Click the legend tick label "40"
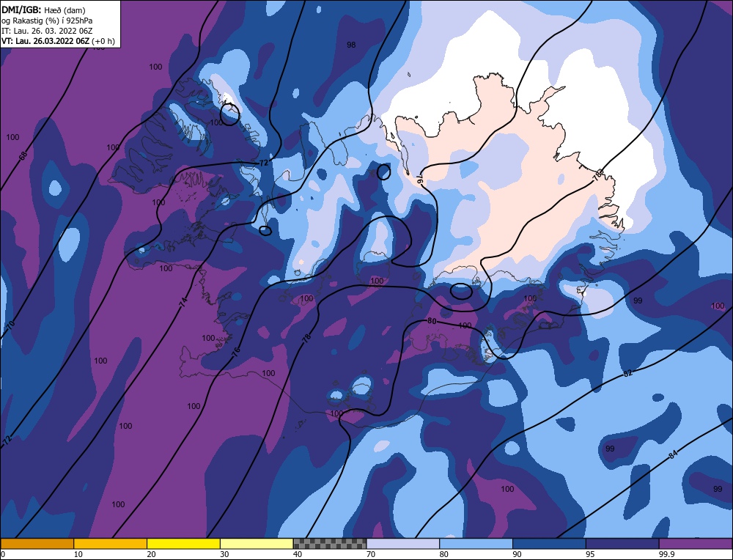The height and width of the screenshot is (560, 733). click(298, 554)
